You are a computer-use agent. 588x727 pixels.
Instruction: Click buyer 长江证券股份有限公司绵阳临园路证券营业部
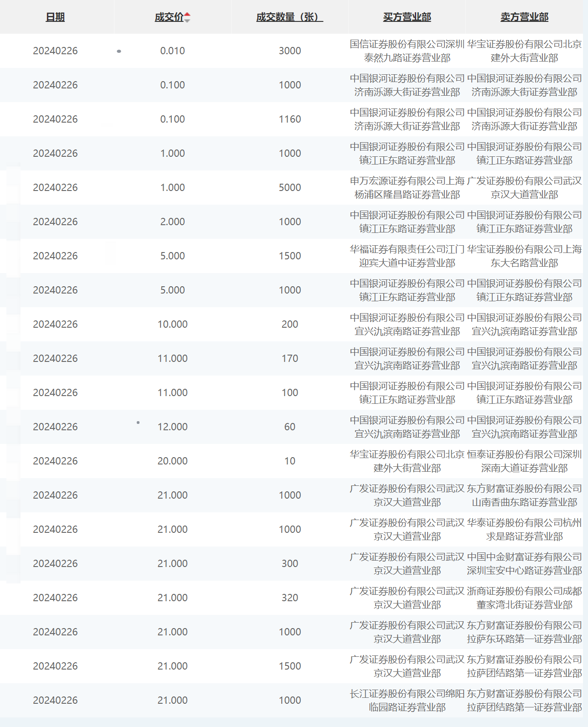tap(407, 701)
